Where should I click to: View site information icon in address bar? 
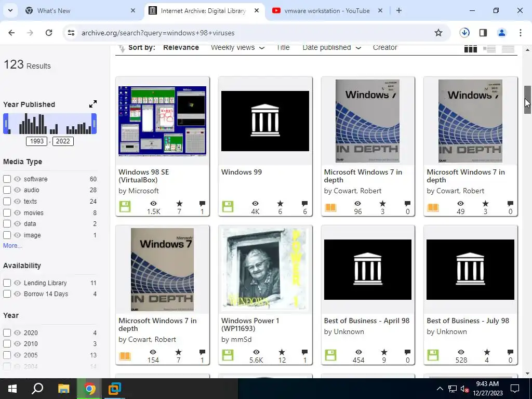(x=71, y=33)
